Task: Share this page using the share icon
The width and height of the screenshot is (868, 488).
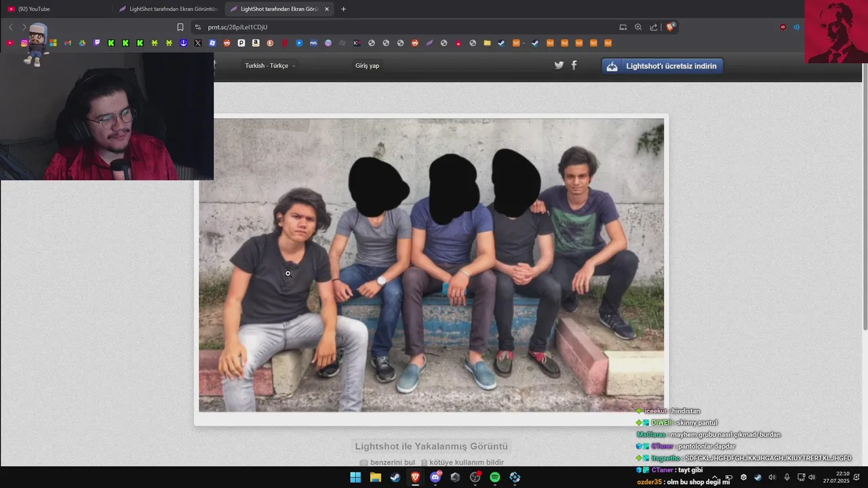Action: pyautogui.click(x=654, y=27)
